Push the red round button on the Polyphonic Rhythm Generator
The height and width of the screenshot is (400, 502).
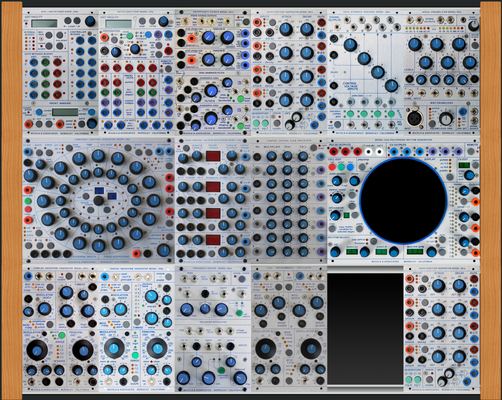click(332, 167)
